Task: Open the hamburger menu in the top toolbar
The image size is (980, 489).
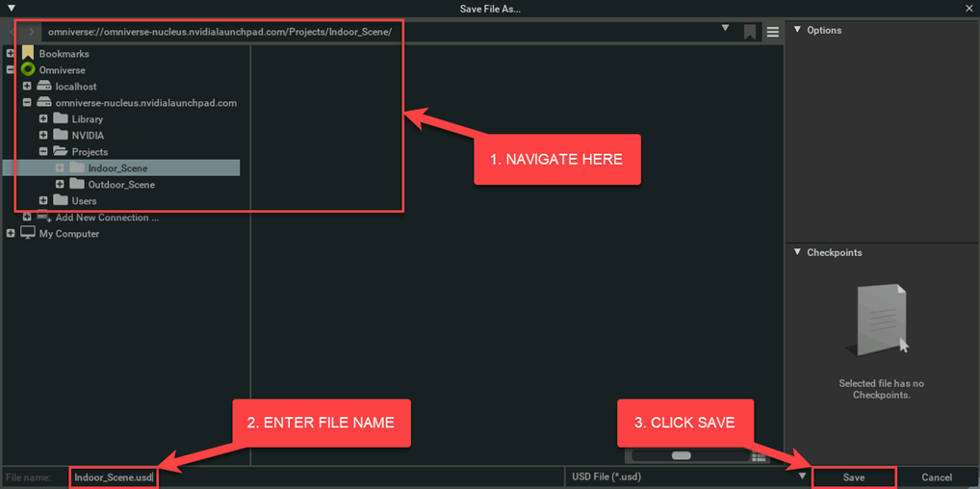Action: point(772,32)
